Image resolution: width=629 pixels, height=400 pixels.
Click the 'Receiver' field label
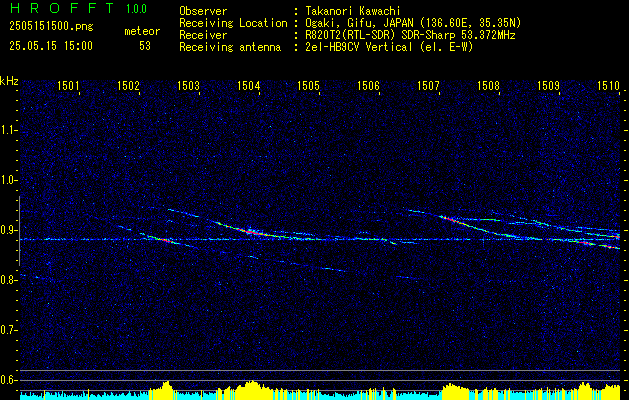click(203, 35)
